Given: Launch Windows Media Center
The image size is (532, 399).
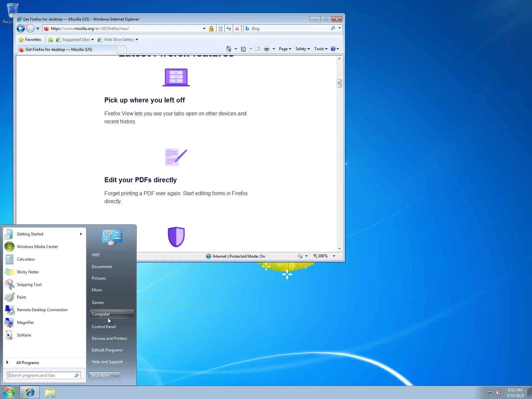Looking at the screenshot, I should pos(45,247).
